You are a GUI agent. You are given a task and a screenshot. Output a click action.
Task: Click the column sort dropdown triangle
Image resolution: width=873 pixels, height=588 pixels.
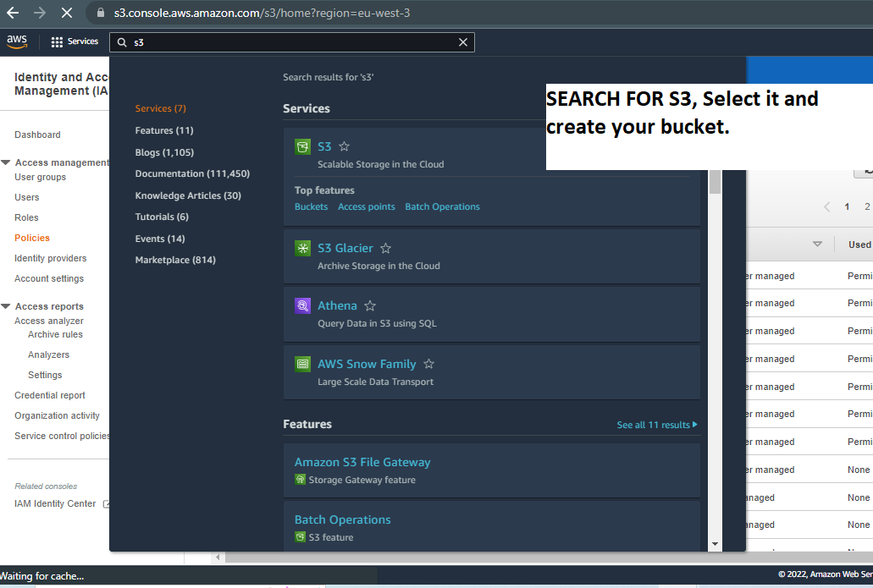tap(817, 245)
